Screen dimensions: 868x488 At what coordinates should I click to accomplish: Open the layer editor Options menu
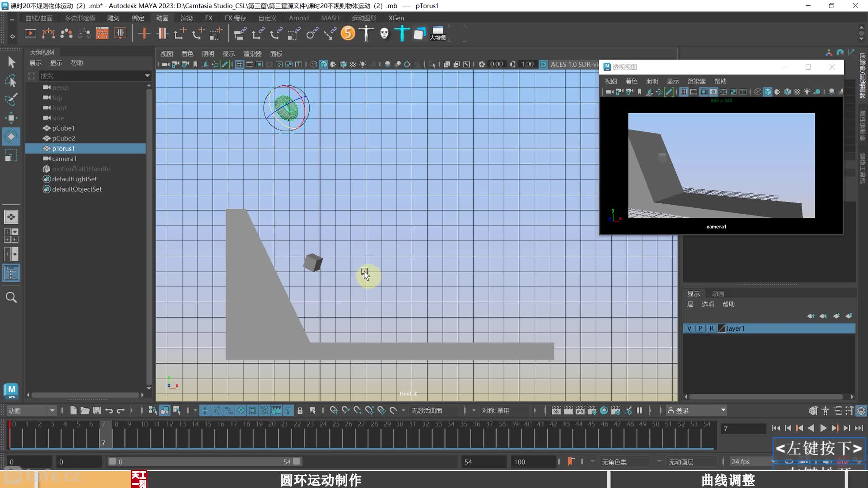pos(708,304)
